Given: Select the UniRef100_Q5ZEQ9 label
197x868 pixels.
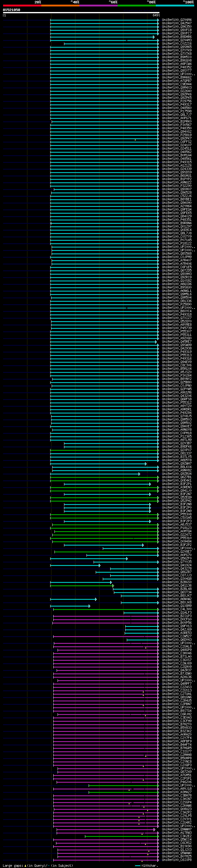Looking at the screenshot, I should click(x=177, y=497).
